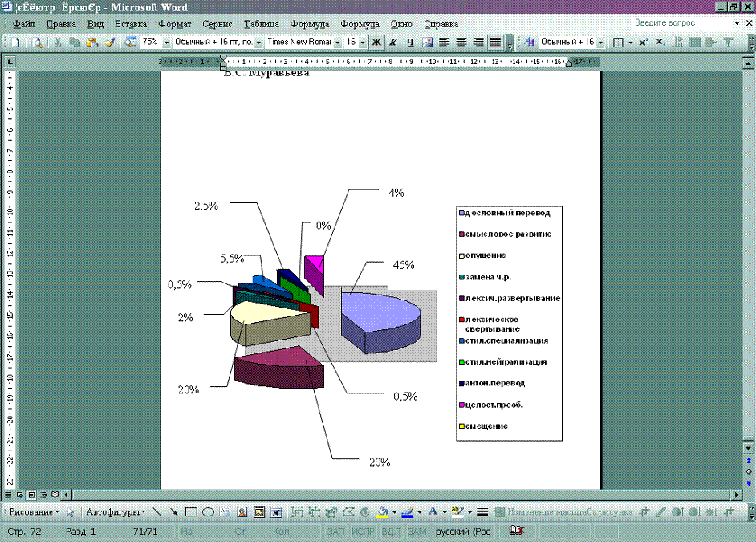
Task: Open the font size 16 dropdown
Action: 363,42
